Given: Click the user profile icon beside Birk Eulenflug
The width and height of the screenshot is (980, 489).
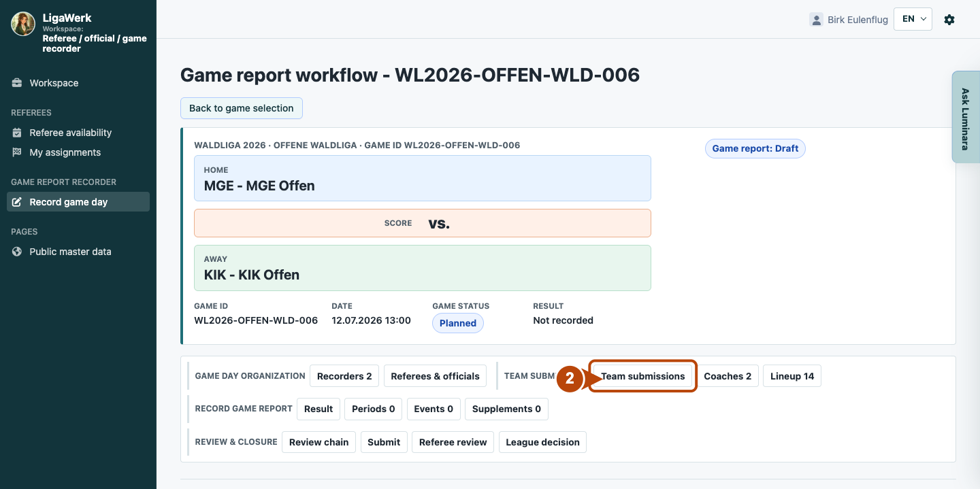Looking at the screenshot, I should click(x=816, y=20).
